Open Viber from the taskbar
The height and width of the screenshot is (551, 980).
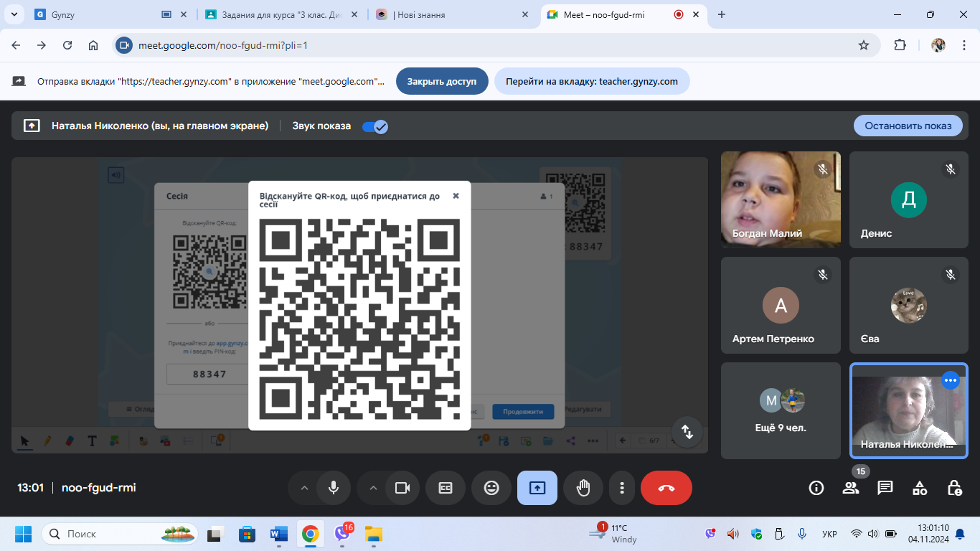[x=342, y=534]
